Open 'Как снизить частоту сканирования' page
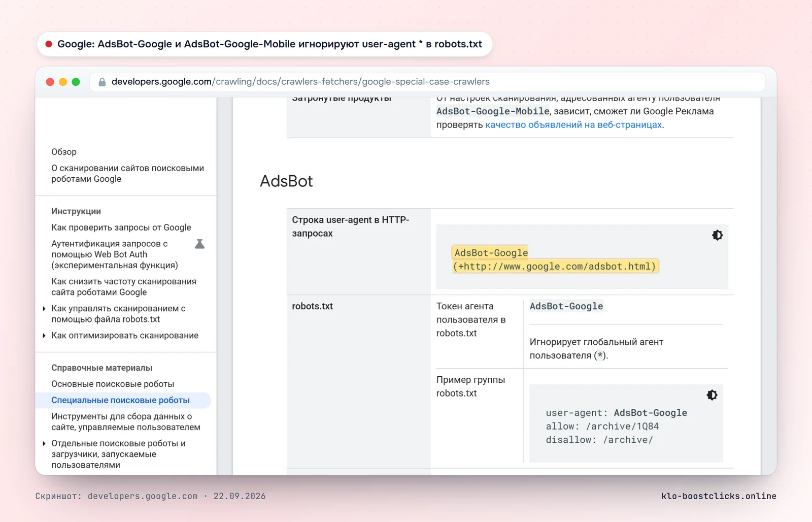The image size is (812, 522). click(x=124, y=287)
